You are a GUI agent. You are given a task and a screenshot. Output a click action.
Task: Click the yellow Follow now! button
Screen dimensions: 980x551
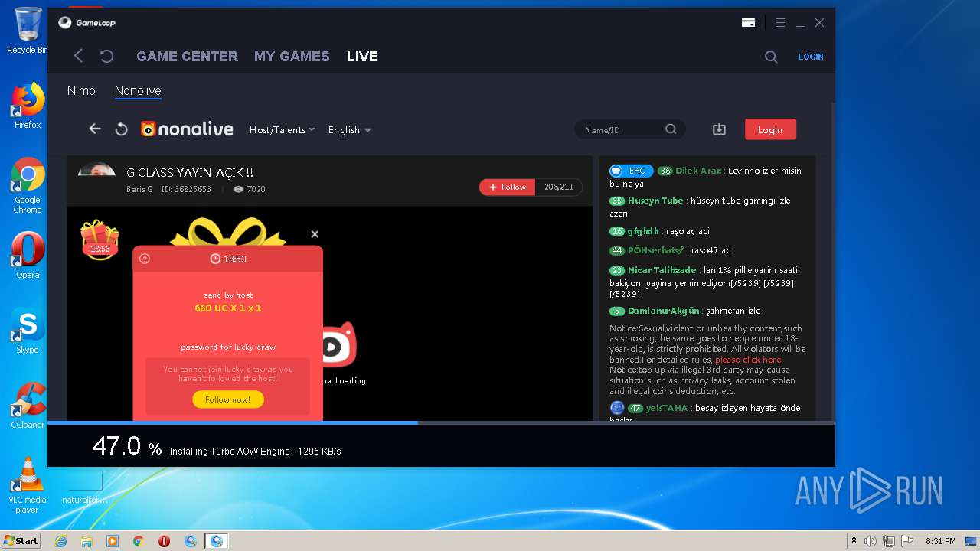228,399
